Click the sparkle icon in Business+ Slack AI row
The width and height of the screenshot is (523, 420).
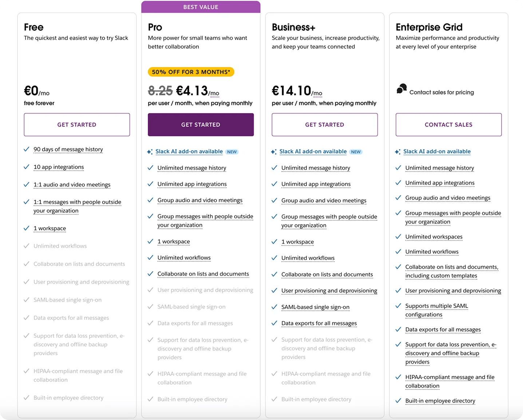[274, 152]
